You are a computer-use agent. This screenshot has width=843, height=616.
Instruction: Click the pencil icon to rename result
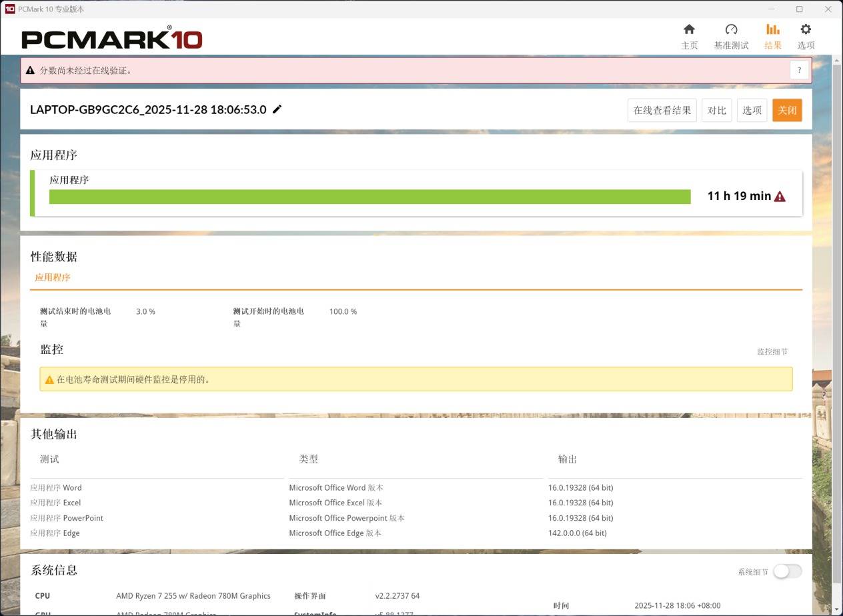pyautogui.click(x=277, y=109)
